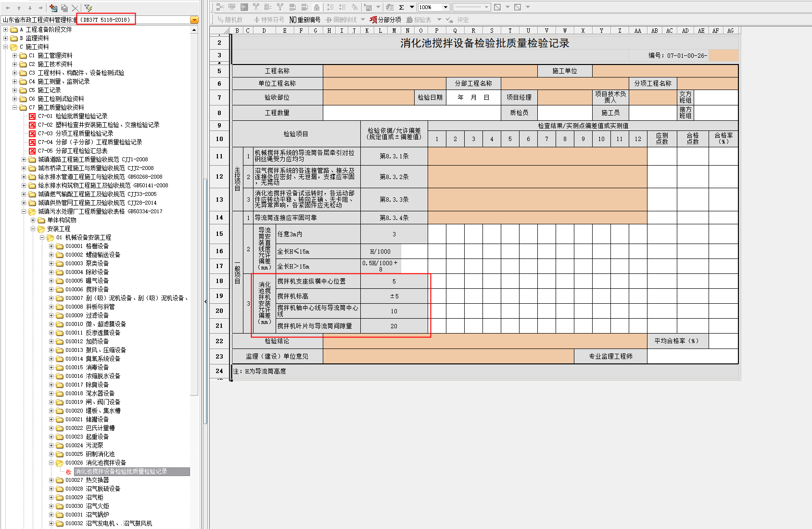This screenshot has width=812, height=529.
Task: Click the 验收部位 input cell
Action: pyautogui.click(x=368, y=98)
